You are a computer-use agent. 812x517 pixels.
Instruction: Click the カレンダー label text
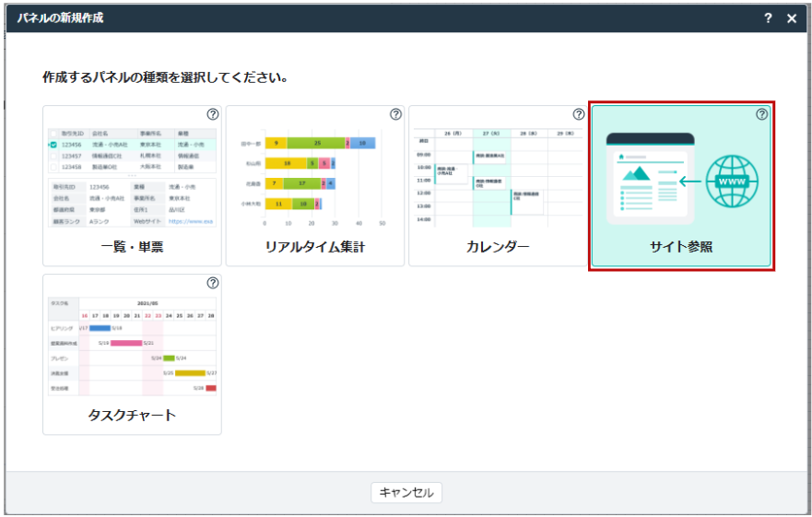[498, 247]
